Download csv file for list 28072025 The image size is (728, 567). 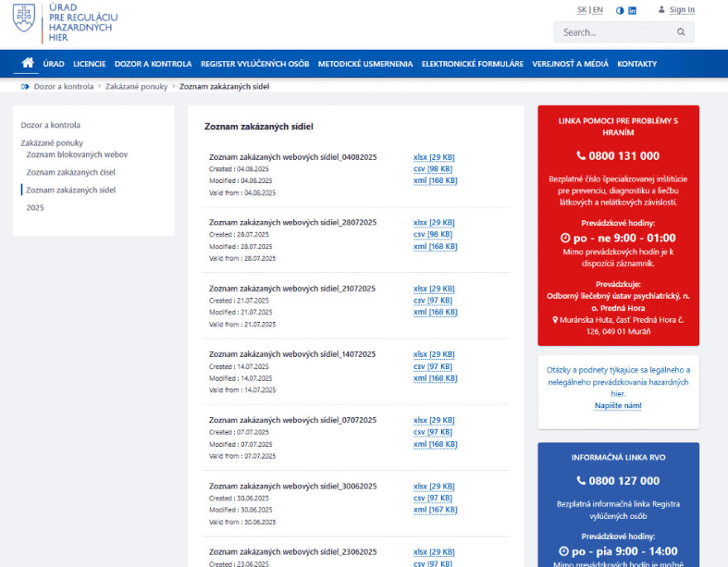click(x=433, y=234)
